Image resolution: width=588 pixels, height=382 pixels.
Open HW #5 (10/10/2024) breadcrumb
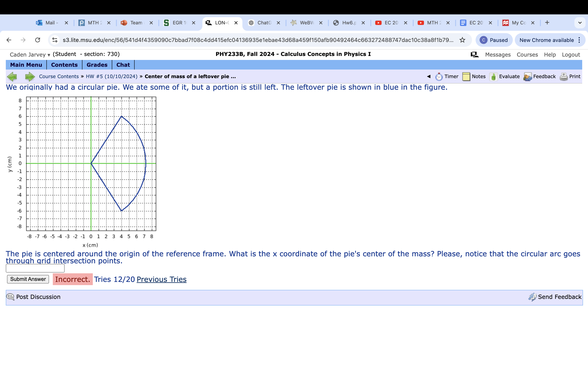(111, 77)
